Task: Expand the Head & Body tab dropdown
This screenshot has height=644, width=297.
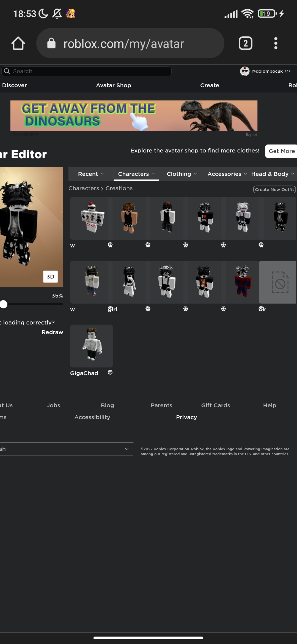Action: pos(273,174)
